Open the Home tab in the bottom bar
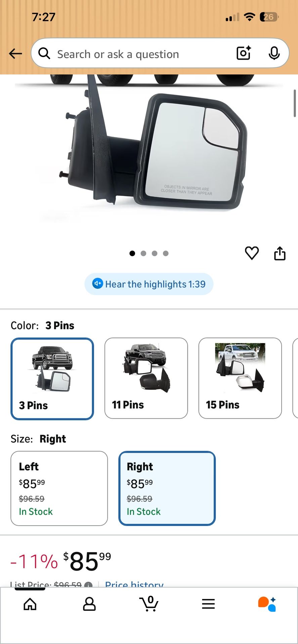This screenshot has width=298, height=644. [x=30, y=604]
